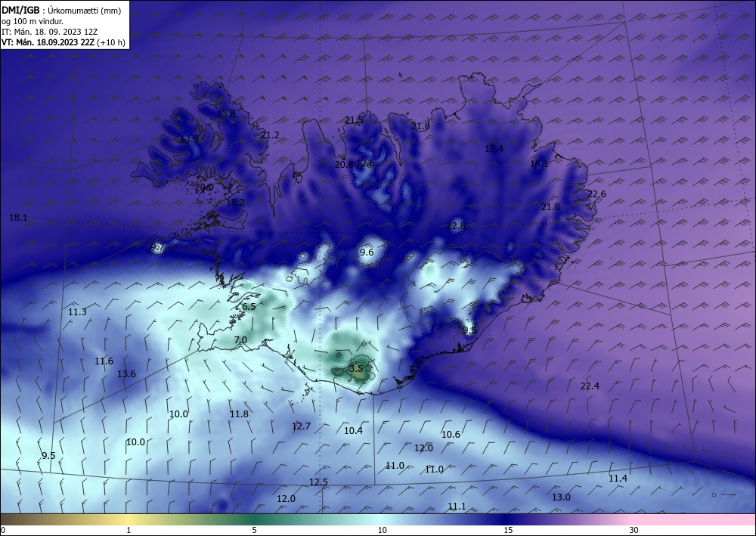Click the 6.5 value in the southwest
This screenshot has height=536, width=756.
pyautogui.click(x=249, y=306)
